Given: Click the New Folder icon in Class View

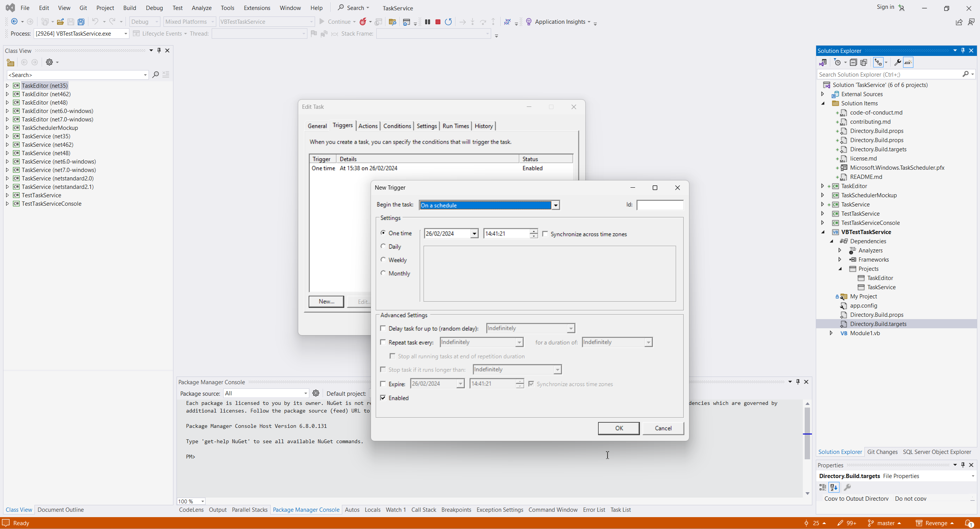Looking at the screenshot, I should pyautogui.click(x=10, y=62).
